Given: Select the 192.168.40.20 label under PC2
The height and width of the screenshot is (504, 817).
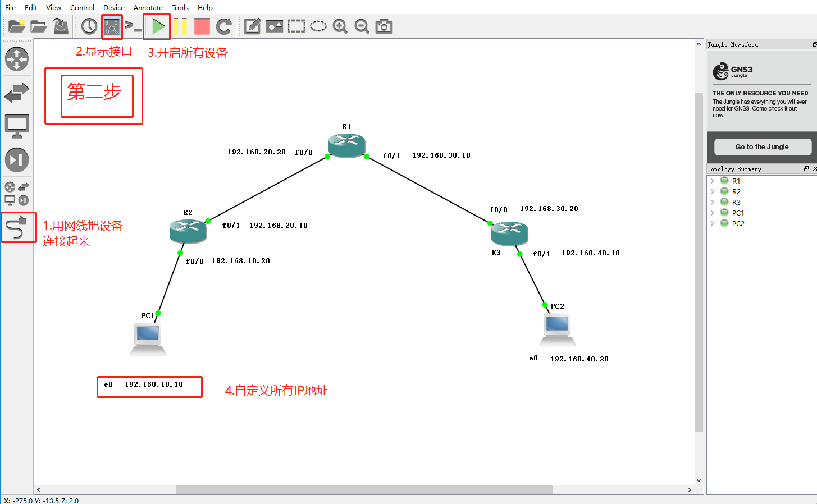Looking at the screenshot, I should [x=579, y=359].
